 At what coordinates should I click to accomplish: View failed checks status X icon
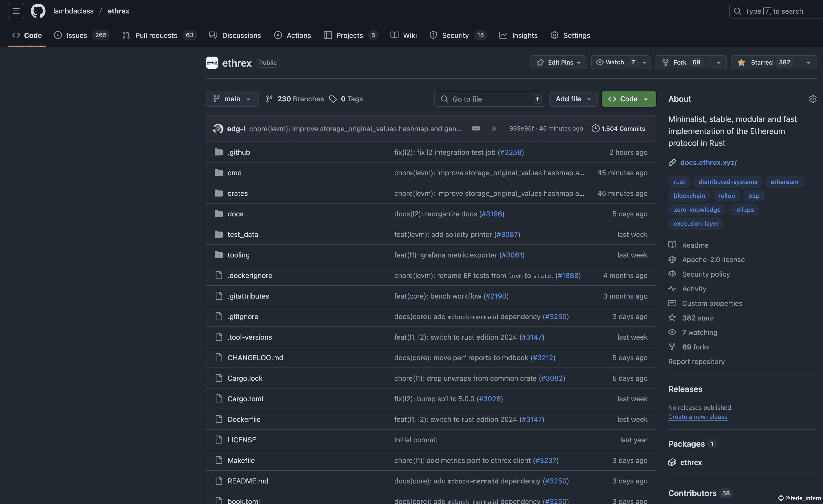(x=494, y=129)
